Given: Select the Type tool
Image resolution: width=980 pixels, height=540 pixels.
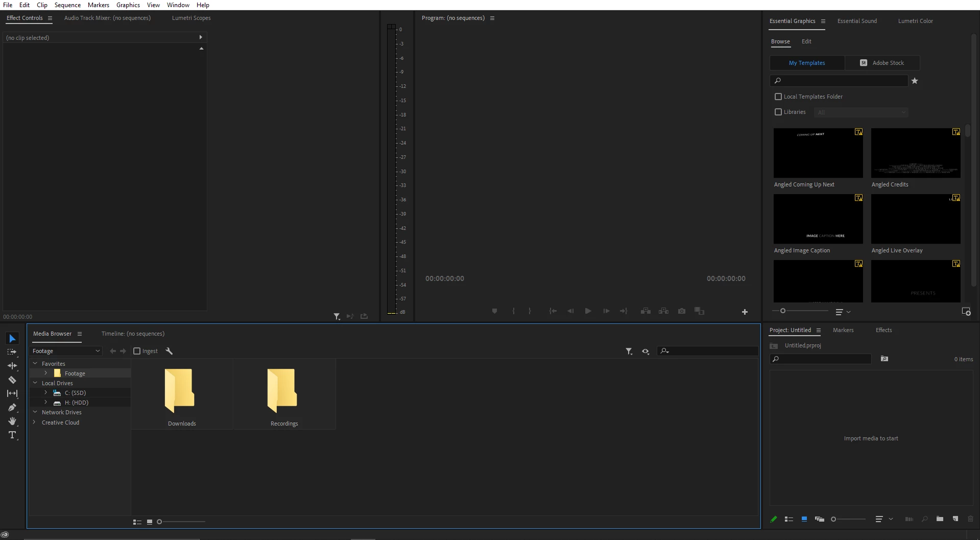Looking at the screenshot, I should pos(12,435).
